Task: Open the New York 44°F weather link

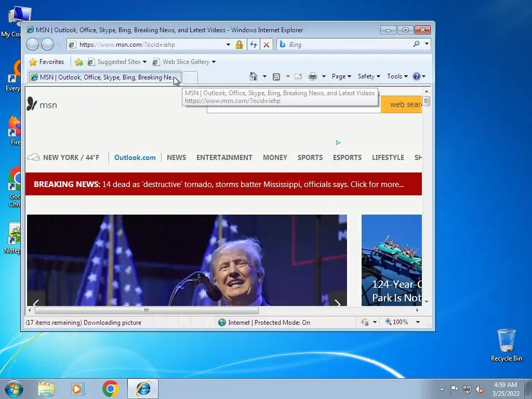Action: click(63, 157)
